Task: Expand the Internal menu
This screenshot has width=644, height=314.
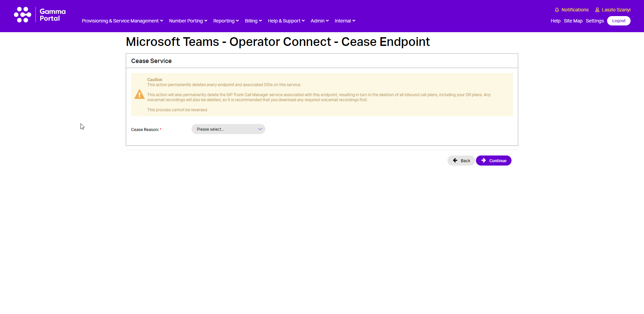Action: (345, 21)
